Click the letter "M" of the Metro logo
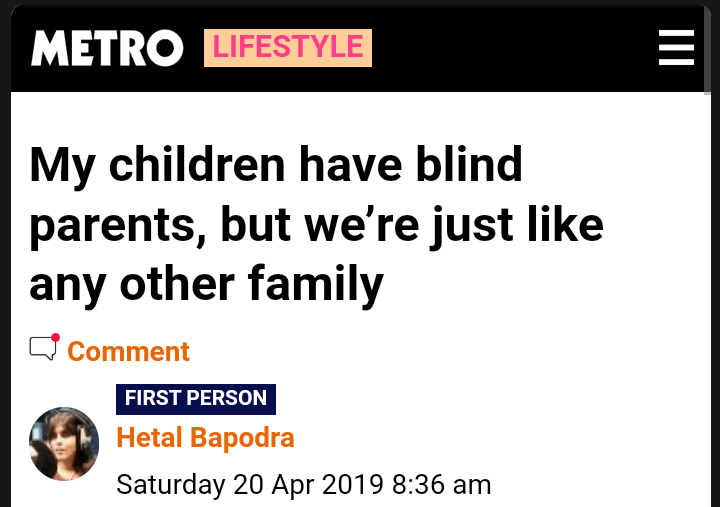Screen dimensions: 720x507 [49, 48]
